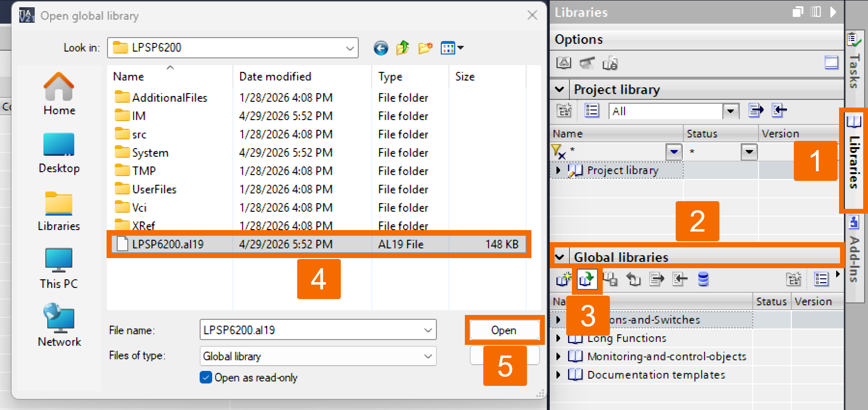Open library view icon in Project library toolbar

point(564,110)
